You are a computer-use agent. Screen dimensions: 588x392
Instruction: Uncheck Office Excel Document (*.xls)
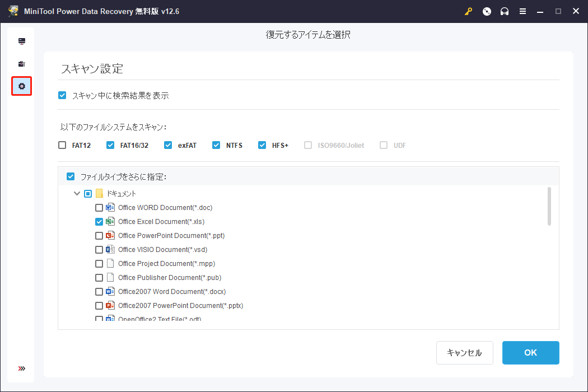99,222
